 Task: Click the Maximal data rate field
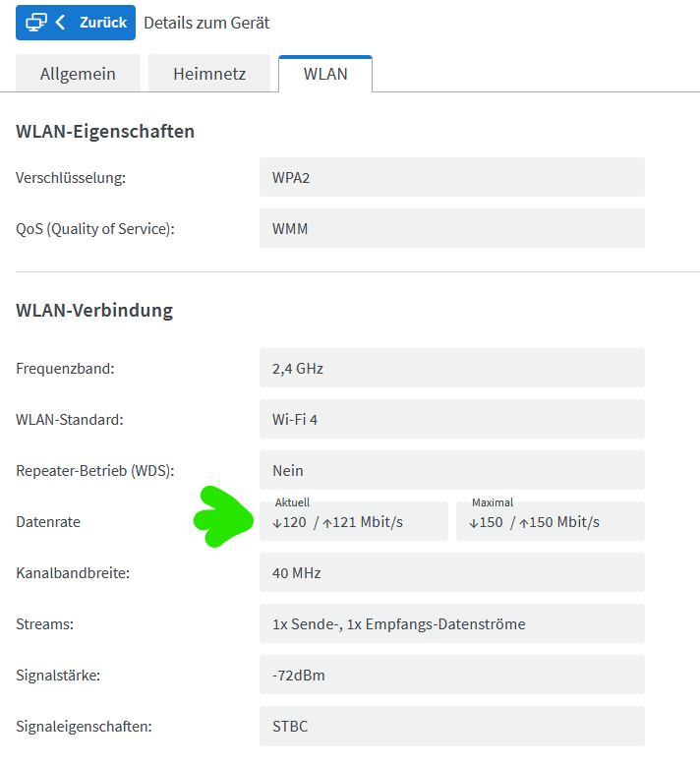coord(550,522)
